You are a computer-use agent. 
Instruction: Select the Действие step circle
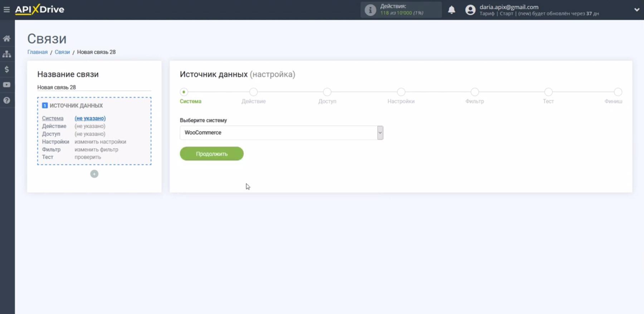253,92
